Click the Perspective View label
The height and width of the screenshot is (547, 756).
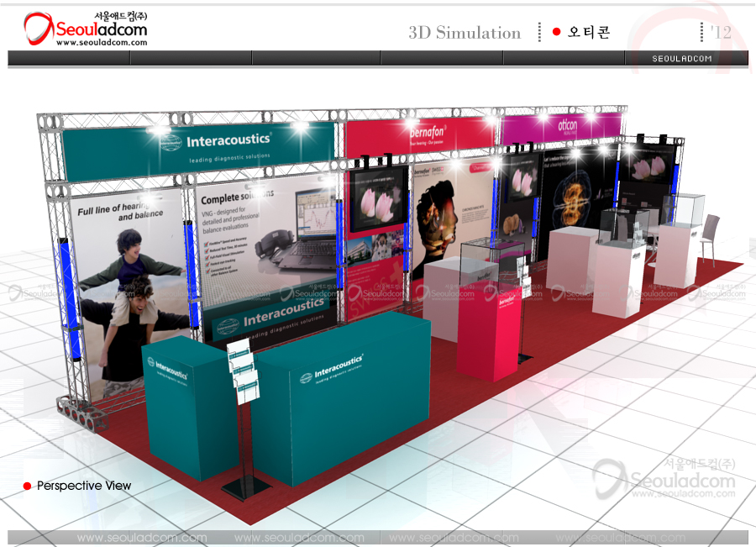click(x=84, y=486)
